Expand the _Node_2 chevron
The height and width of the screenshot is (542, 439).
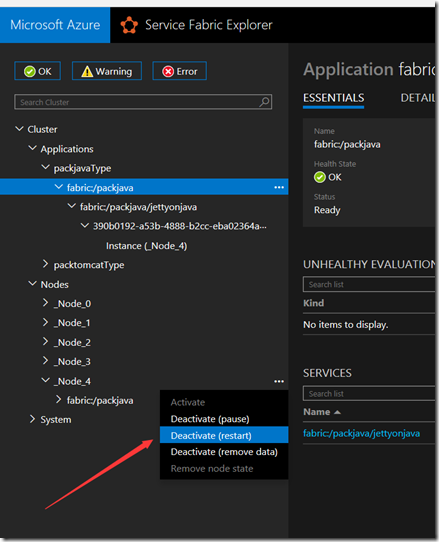[45, 342]
